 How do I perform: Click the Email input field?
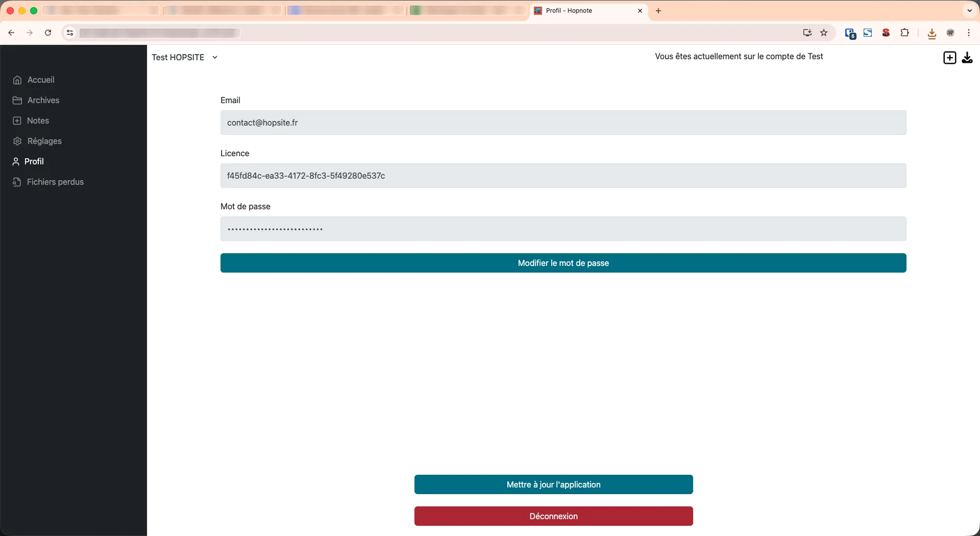pyautogui.click(x=563, y=123)
